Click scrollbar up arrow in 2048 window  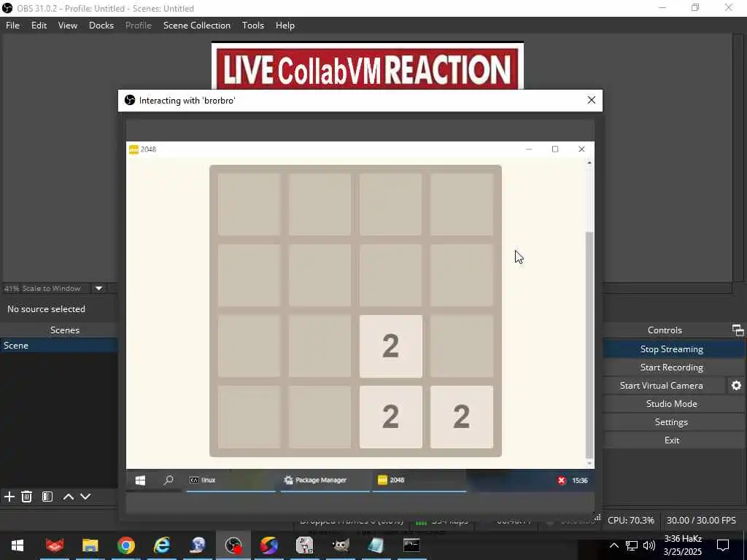[x=589, y=163]
